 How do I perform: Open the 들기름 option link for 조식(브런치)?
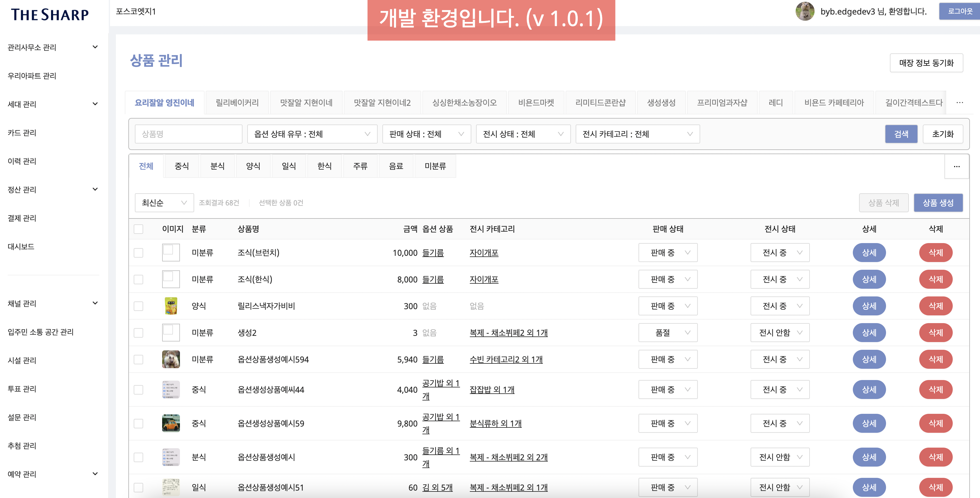[x=434, y=252]
